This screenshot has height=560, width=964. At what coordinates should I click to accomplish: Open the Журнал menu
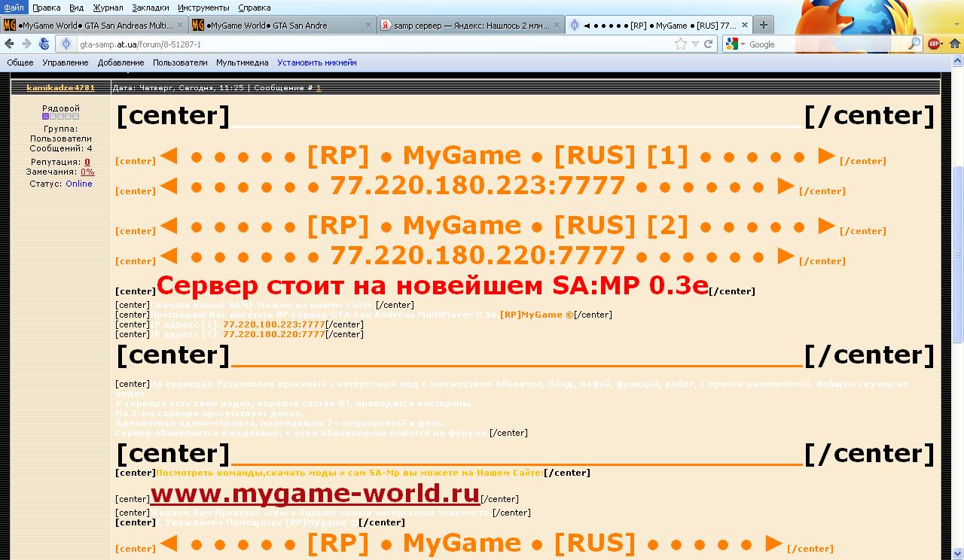(108, 8)
